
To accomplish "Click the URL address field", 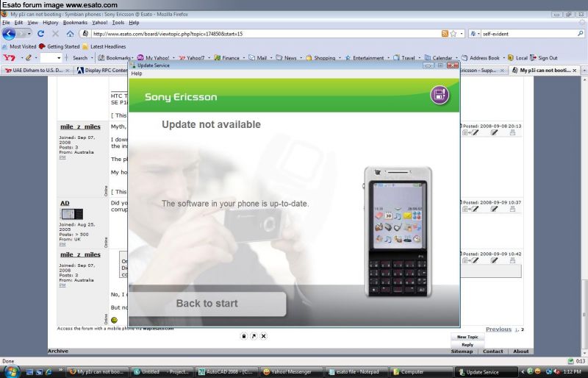I will point(266,34).
